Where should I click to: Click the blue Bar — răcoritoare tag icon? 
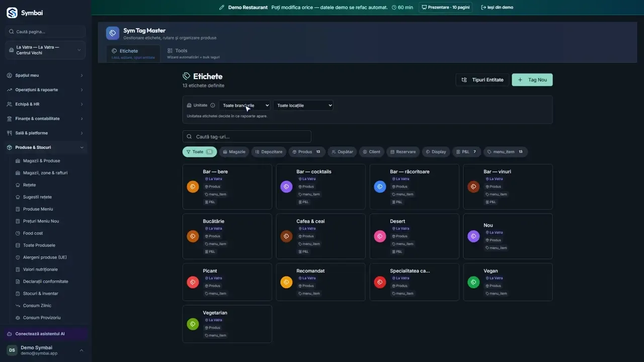point(380,187)
